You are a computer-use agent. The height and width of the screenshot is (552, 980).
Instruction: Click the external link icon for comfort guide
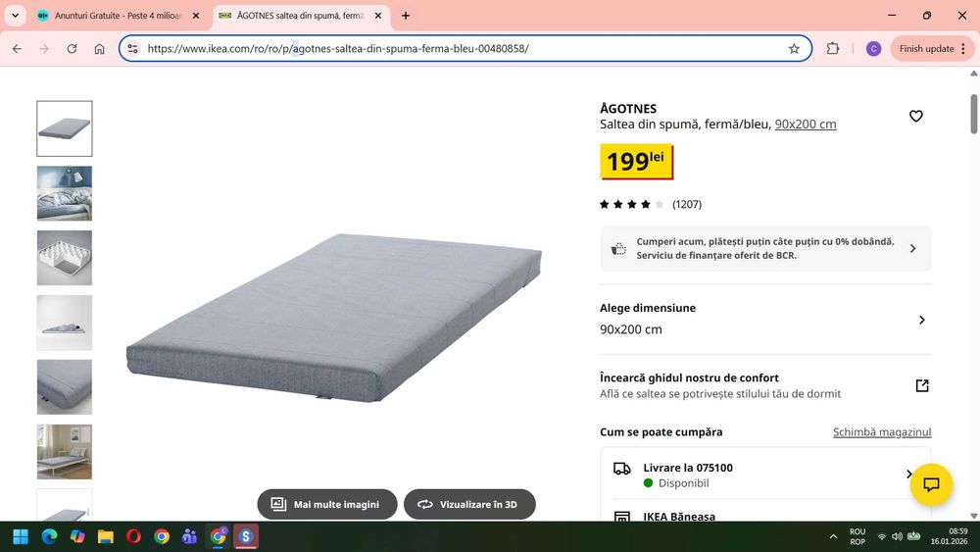click(922, 385)
